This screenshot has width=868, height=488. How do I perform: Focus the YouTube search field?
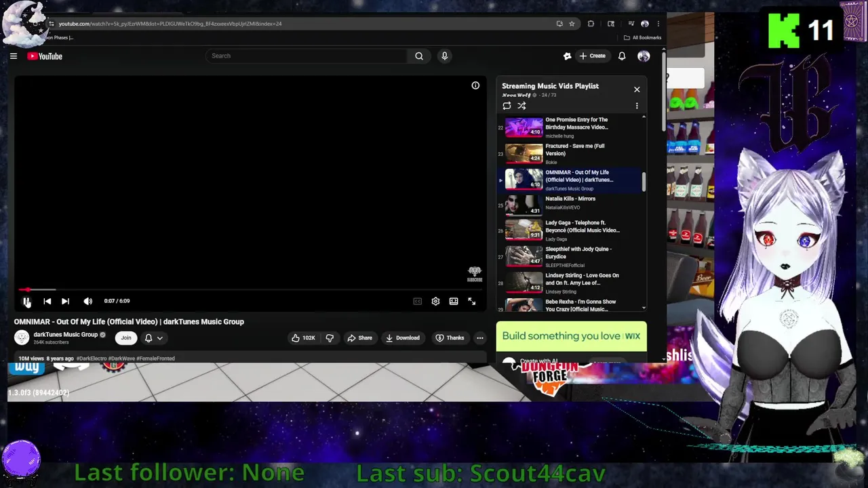click(307, 56)
